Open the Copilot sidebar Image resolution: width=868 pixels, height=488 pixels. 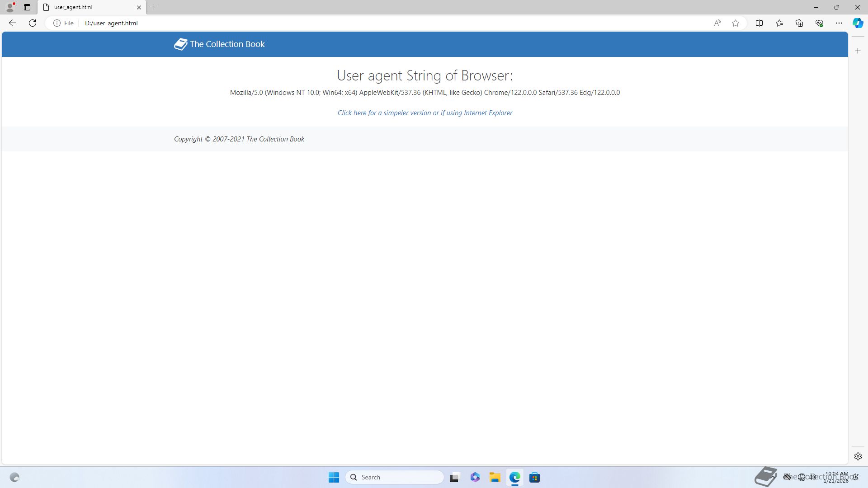[858, 23]
